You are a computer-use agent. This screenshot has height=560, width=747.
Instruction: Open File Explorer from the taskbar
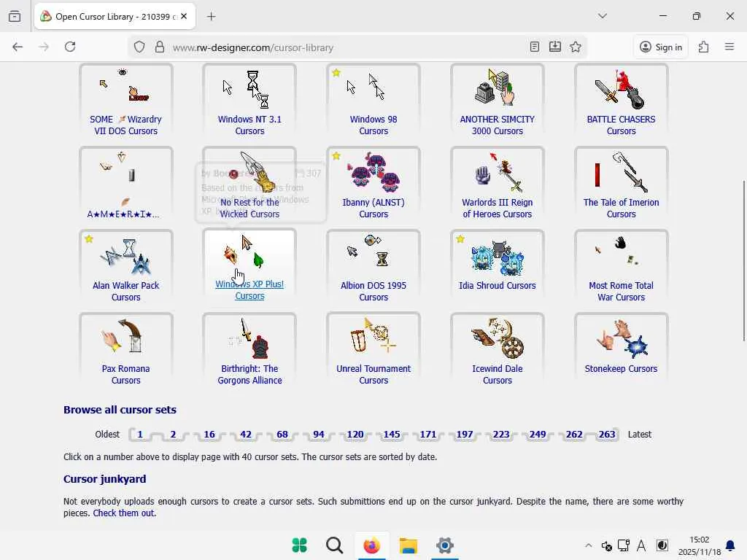(x=409, y=545)
